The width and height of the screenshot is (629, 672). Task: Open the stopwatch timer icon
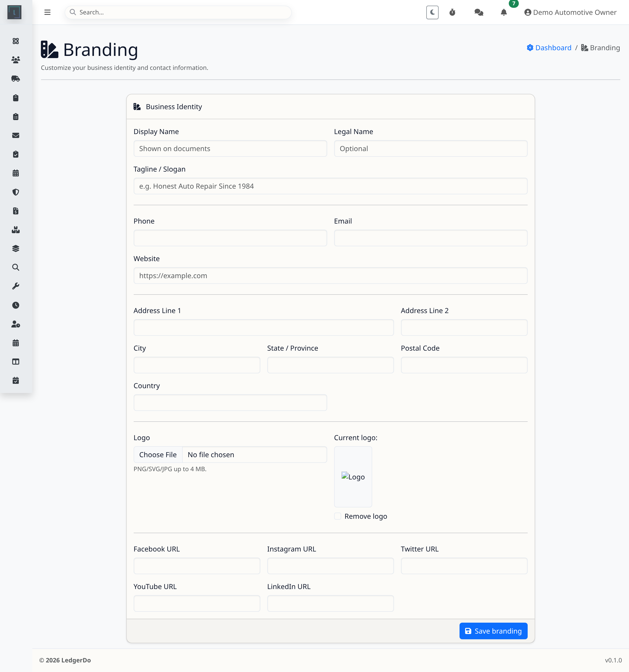[452, 12]
